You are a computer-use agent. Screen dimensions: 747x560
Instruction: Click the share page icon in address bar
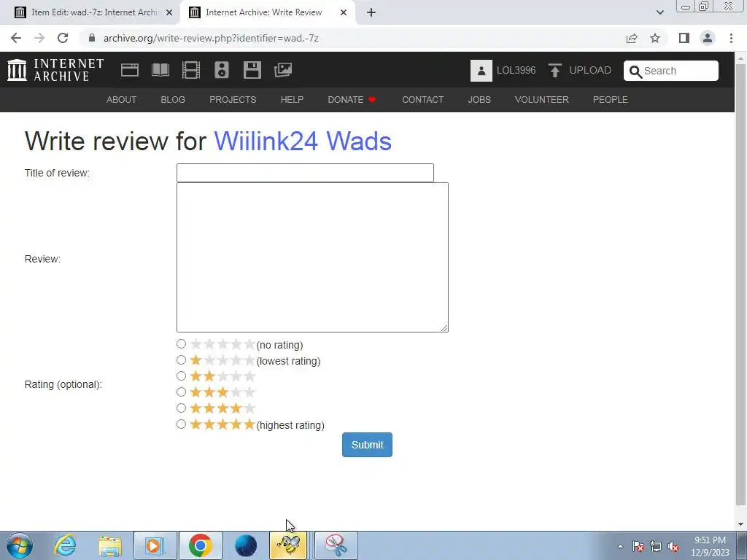point(632,38)
